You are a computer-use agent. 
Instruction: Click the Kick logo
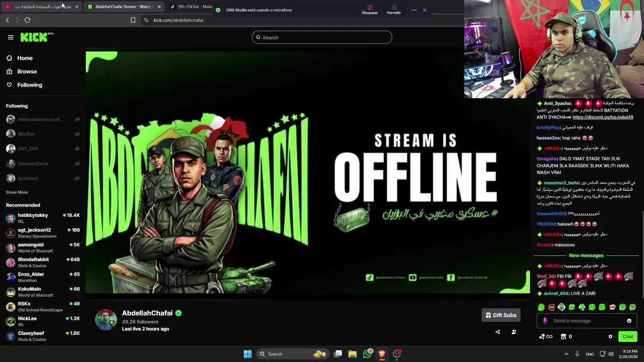click(x=36, y=37)
